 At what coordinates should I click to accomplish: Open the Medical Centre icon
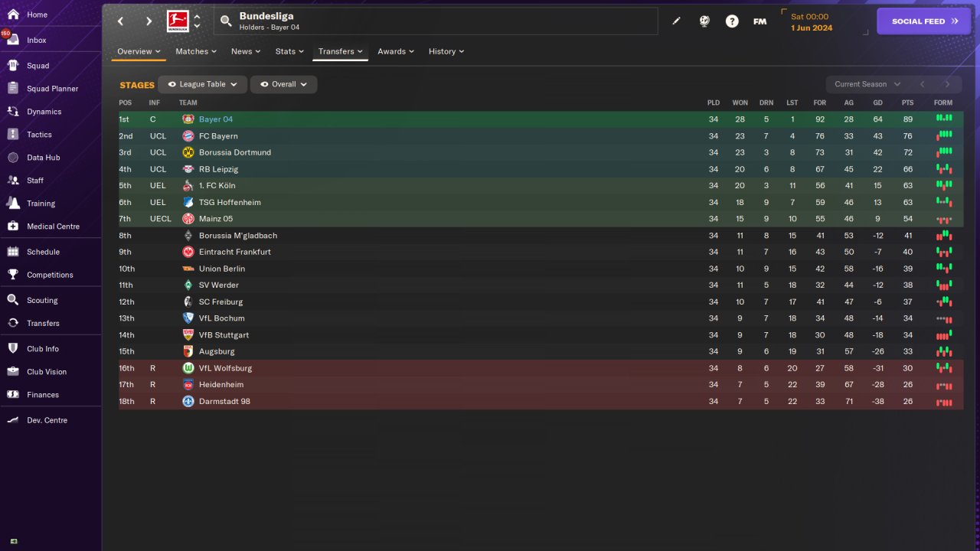pyautogui.click(x=13, y=227)
